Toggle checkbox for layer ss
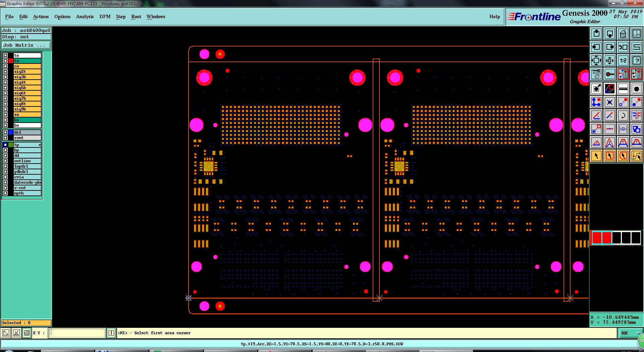Image resolution: width=644 pixels, height=352 pixels. tap(5, 115)
